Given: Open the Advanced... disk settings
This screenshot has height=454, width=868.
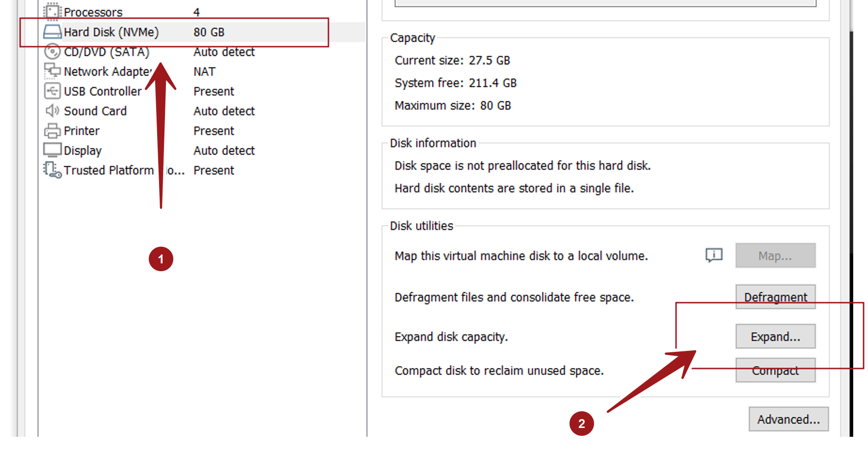Looking at the screenshot, I should click(x=788, y=419).
